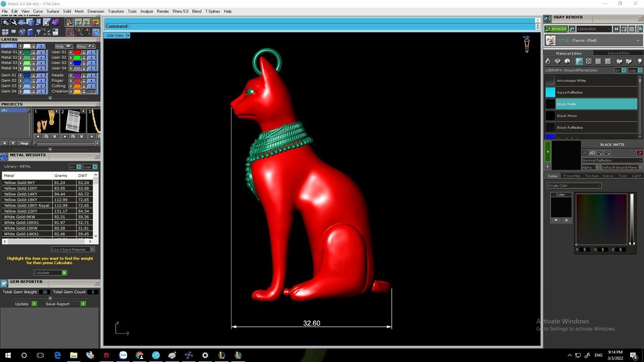Click the color wheel icon under Color swatch
Image resolution: width=644 pixels, height=362 pixels.
pos(556,220)
